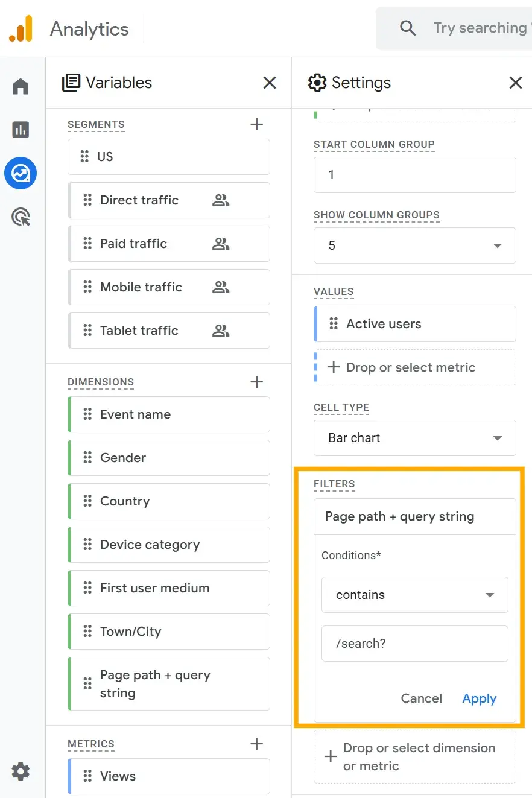532x798 pixels.
Task: Add a new segment with plus icon
Action: click(x=256, y=124)
